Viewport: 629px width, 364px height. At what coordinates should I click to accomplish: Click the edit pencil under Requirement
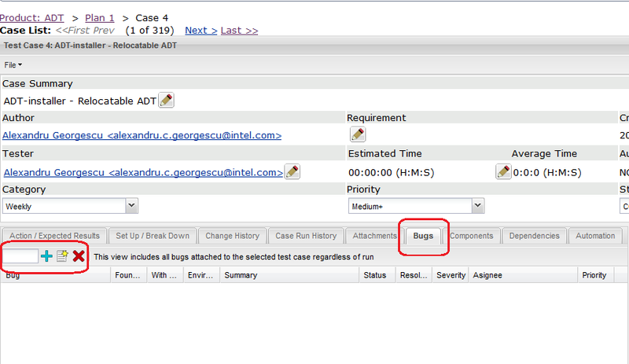[358, 134]
